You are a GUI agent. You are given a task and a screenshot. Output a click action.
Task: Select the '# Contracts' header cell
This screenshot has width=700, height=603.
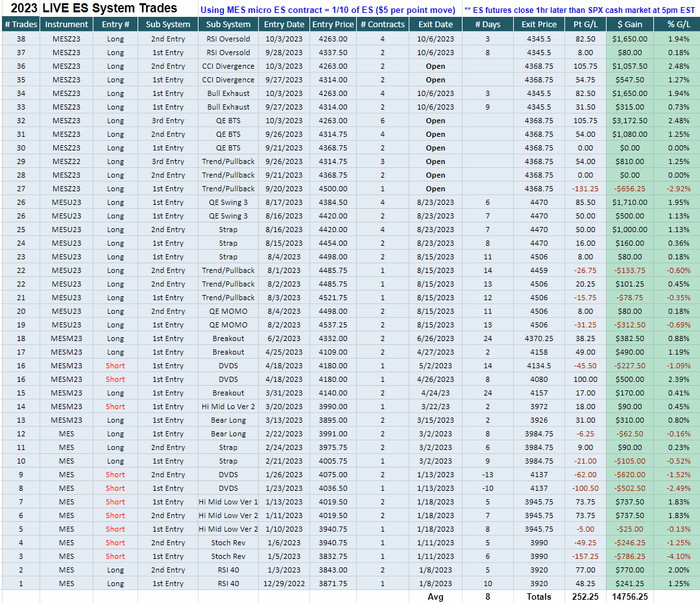coord(383,25)
